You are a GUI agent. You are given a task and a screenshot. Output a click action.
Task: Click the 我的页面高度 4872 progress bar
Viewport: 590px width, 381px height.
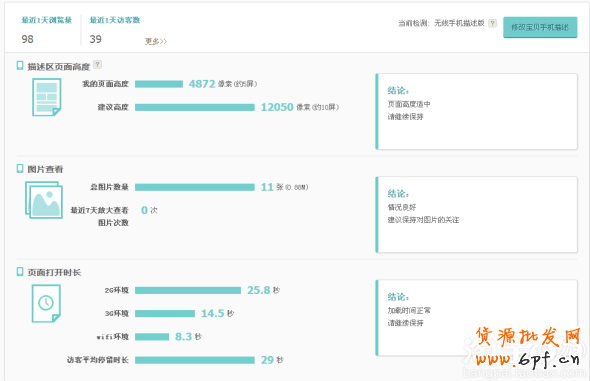click(x=159, y=84)
